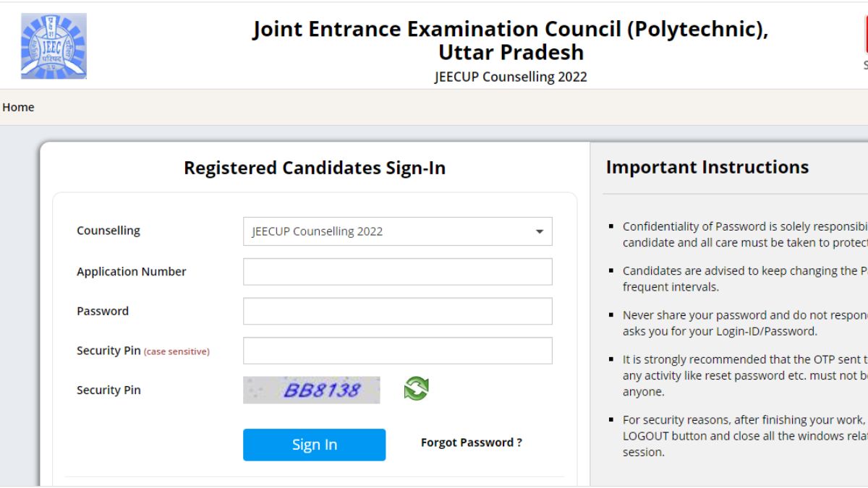The width and height of the screenshot is (868, 488).
Task: Click the Important Instructions heading
Action: click(x=707, y=167)
